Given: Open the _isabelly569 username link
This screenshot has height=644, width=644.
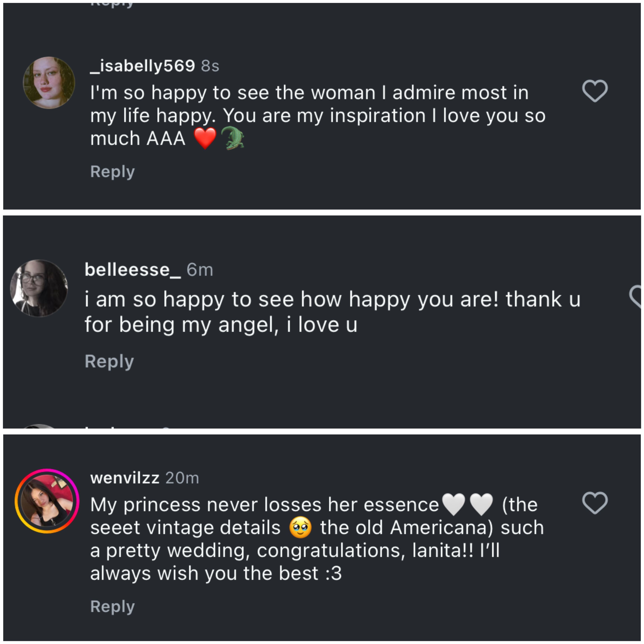Looking at the screenshot, I should [142, 66].
